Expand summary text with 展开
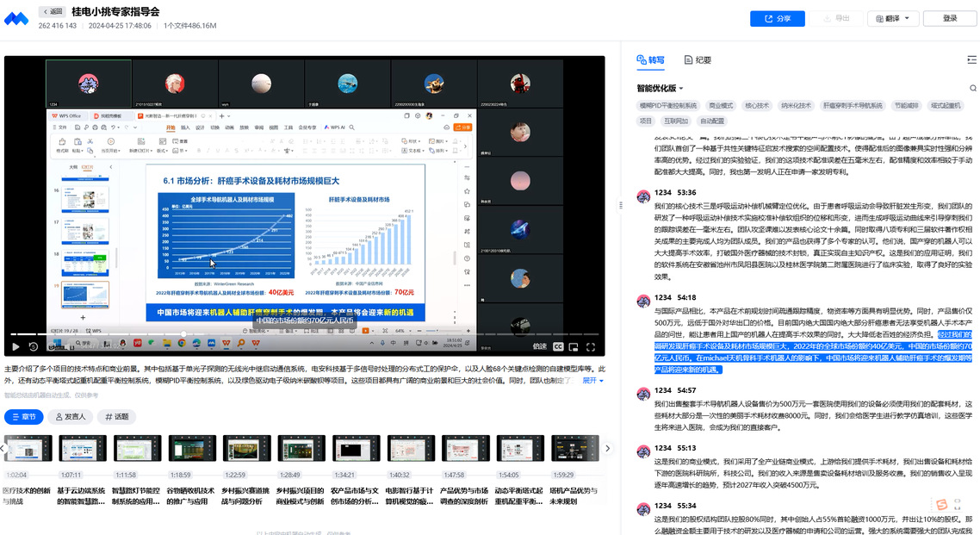Image resolution: width=980 pixels, height=535 pixels. pyautogui.click(x=592, y=380)
